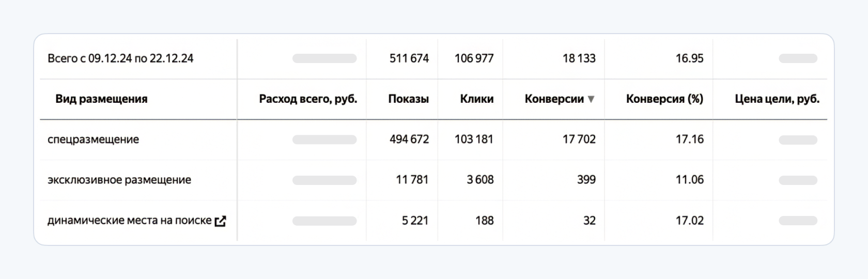Sort the table by the Клики column header
Image resolution: width=868 pixels, height=279 pixels.
point(476,99)
